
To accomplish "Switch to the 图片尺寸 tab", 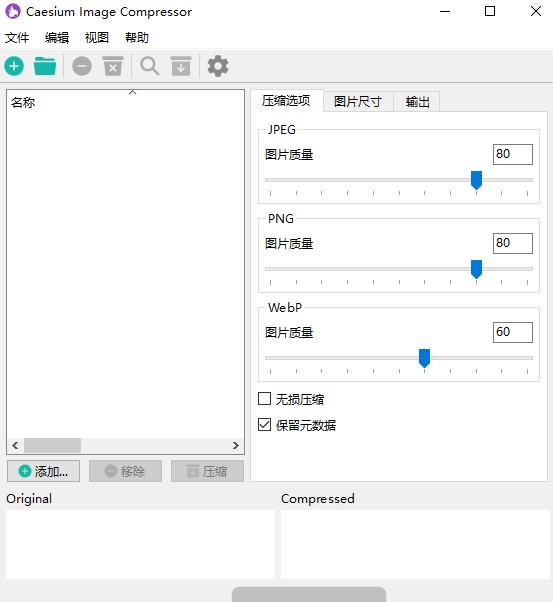I will [358, 102].
